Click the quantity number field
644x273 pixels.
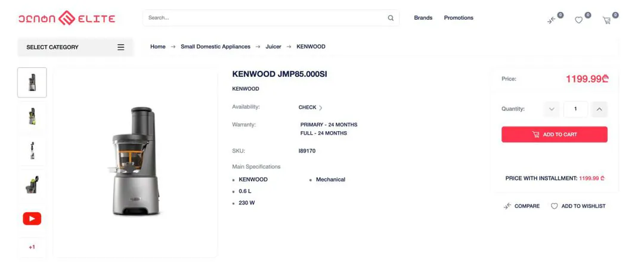coord(575,109)
